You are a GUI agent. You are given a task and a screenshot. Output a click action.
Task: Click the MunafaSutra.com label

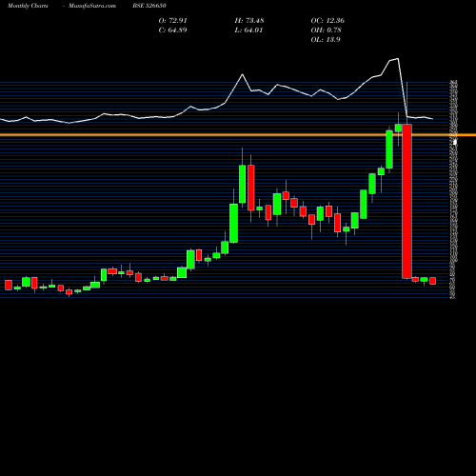click(92, 6)
